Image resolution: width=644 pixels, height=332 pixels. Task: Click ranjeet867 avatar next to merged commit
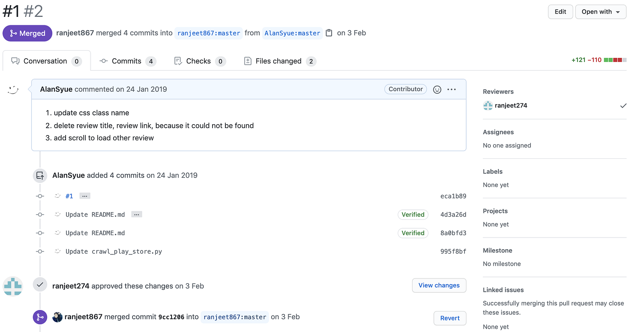coord(58,317)
